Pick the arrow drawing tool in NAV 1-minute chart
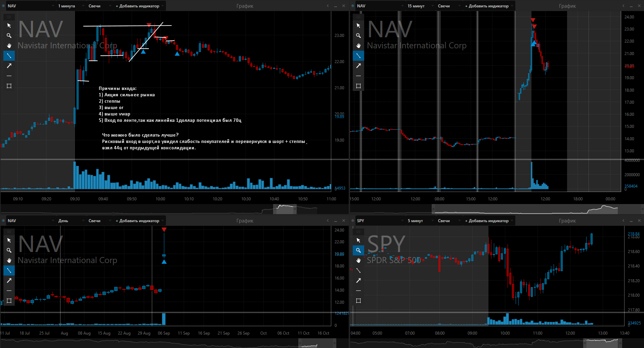This screenshot has height=348, width=644. tap(9, 66)
